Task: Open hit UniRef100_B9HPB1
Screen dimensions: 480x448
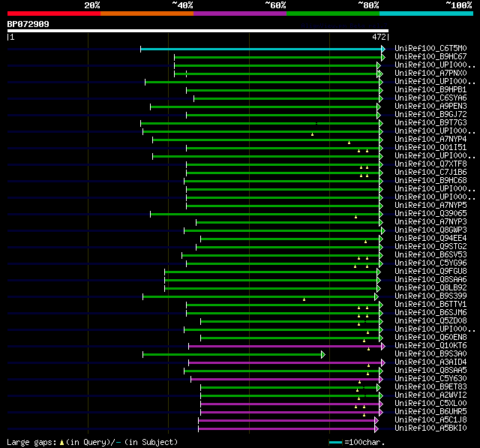Action: point(430,90)
